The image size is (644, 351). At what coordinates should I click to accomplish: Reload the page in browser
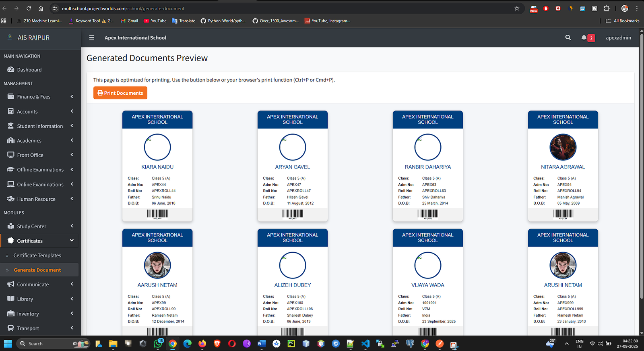tap(29, 8)
